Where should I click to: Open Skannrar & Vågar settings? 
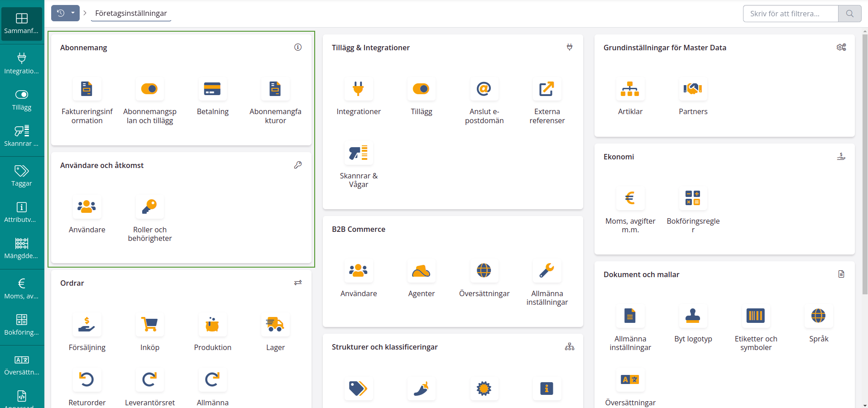tap(358, 153)
